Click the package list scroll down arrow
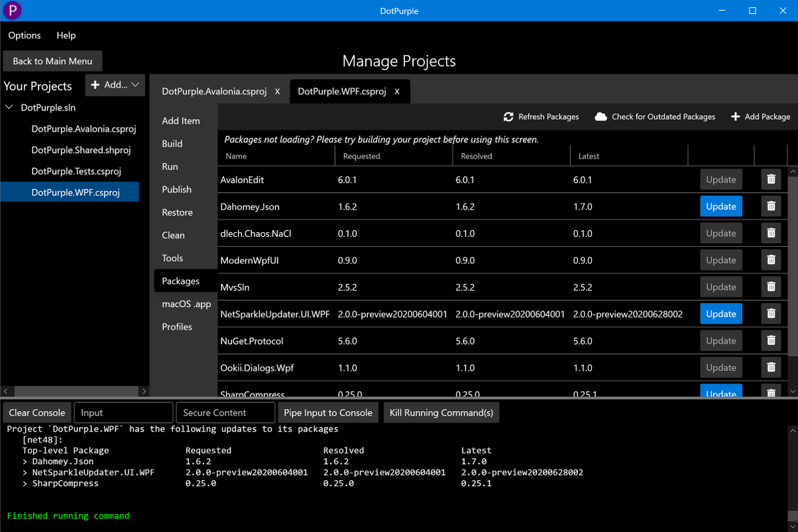Screen dimensions: 798x532 pos(793,392)
